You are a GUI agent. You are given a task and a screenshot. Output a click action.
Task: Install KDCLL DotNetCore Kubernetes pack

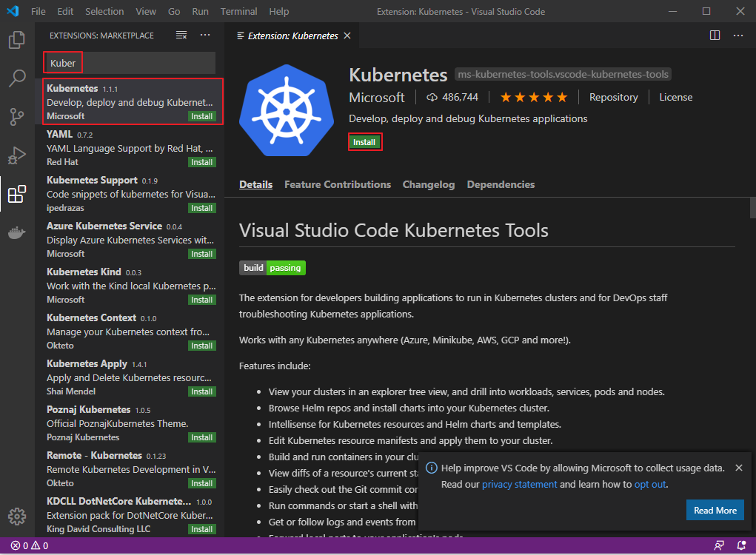(201, 529)
